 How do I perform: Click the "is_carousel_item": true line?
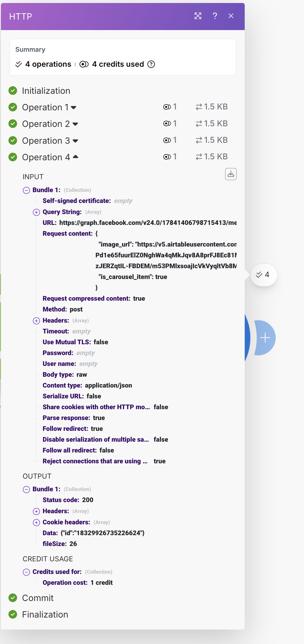tap(133, 277)
